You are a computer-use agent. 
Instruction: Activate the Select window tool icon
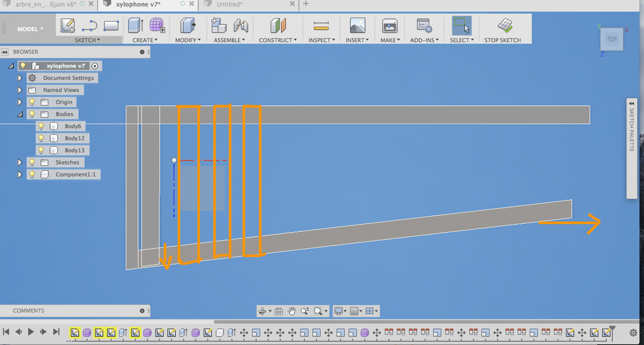(x=462, y=25)
